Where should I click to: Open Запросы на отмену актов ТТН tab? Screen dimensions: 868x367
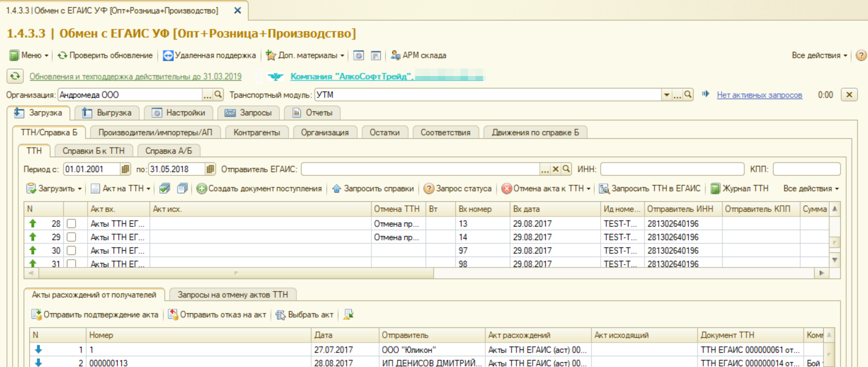tap(233, 295)
